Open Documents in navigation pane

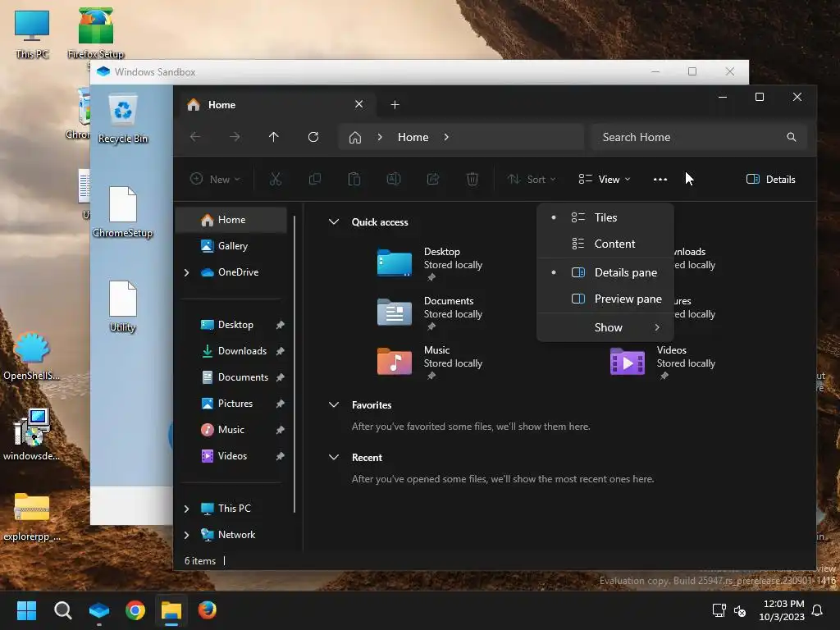coord(231,377)
